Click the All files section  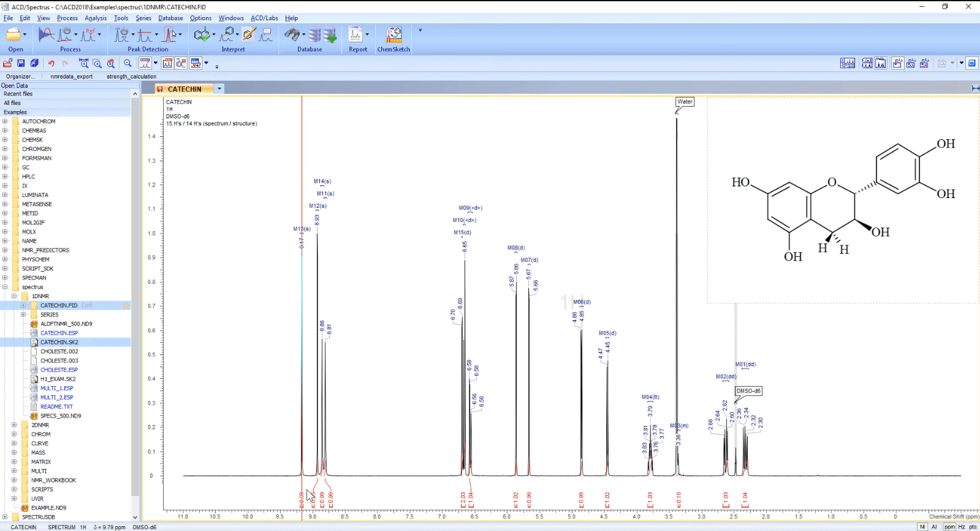coord(65,103)
